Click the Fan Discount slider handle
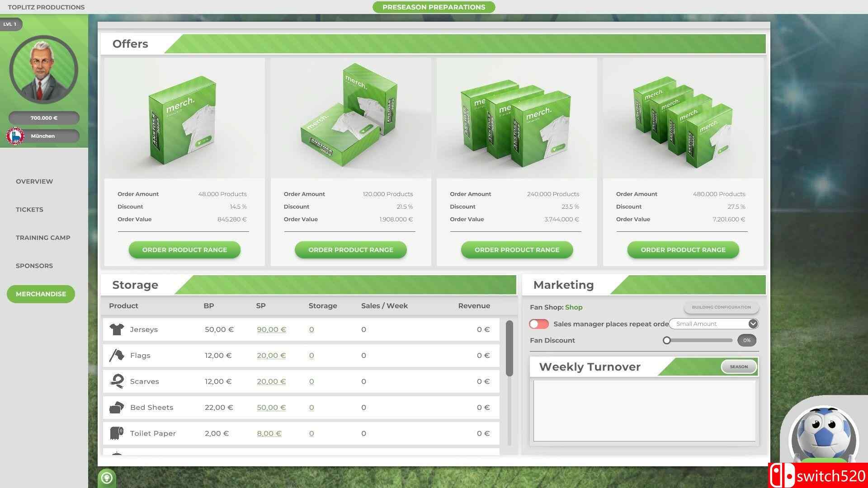868x488 pixels. (x=667, y=341)
